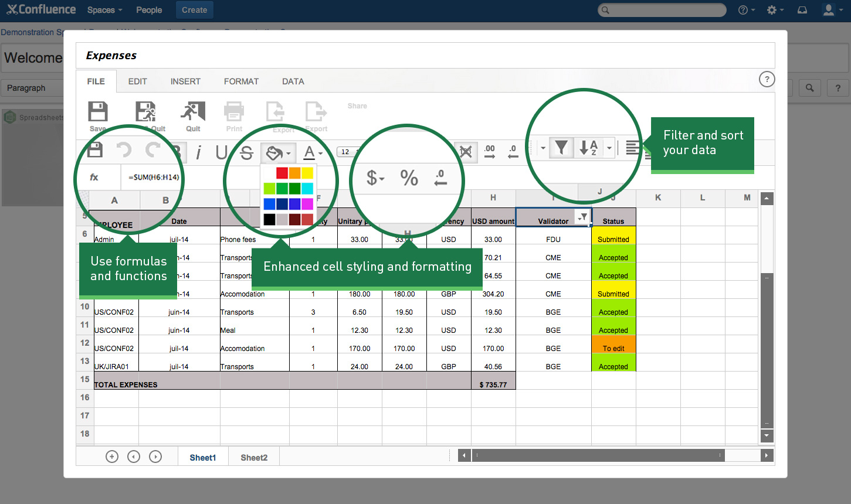Switch to the FORMAT menu tab
This screenshot has height=504, width=851.
coord(241,81)
